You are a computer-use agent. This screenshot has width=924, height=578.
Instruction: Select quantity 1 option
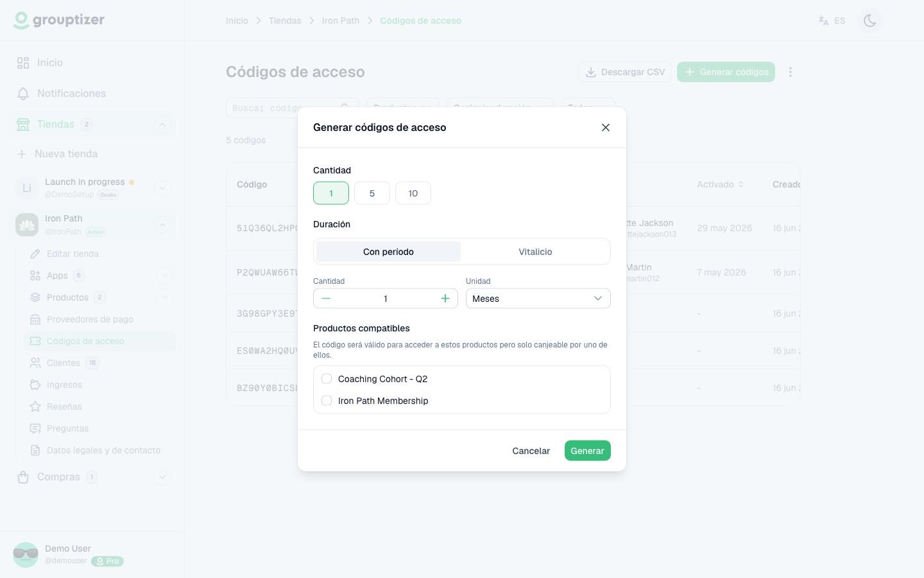331,193
